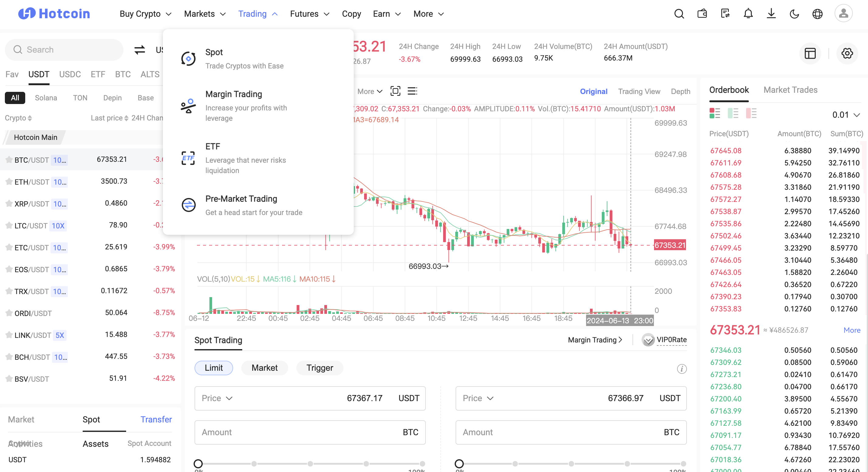Click the download app icon
Viewport: 868px width, 472px height.
[x=771, y=14]
